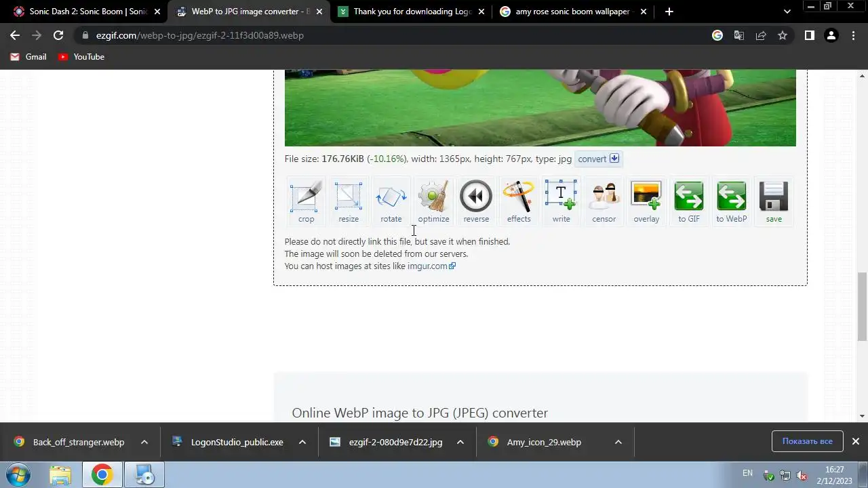Convert image to WebP
Screen dimensions: 868x488
coord(731,201)
